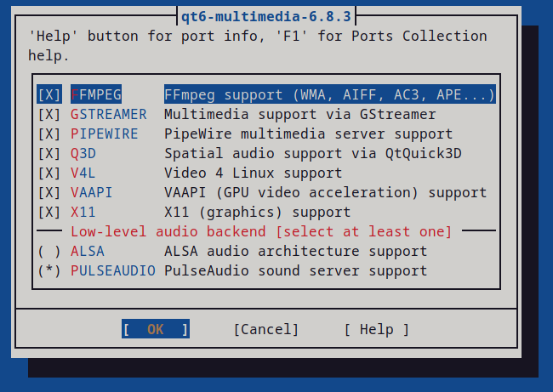The height and width of the screenshot is (392, 553).
Task: Select 'VAAPI (GPU video acceleration) support' description
Action: pos(325,192)
